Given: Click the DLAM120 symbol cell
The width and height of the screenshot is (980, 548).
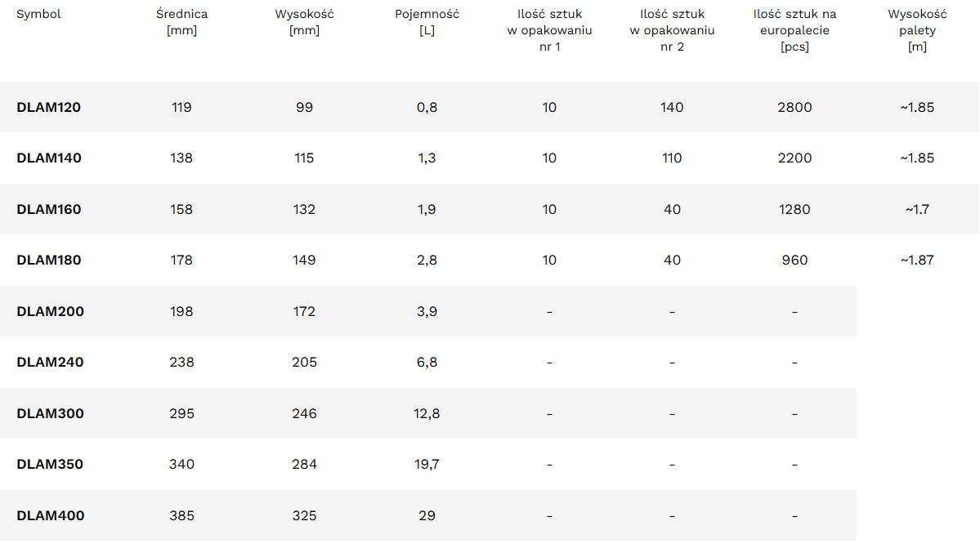Looking at the screenshot, I should coord(49,107).
